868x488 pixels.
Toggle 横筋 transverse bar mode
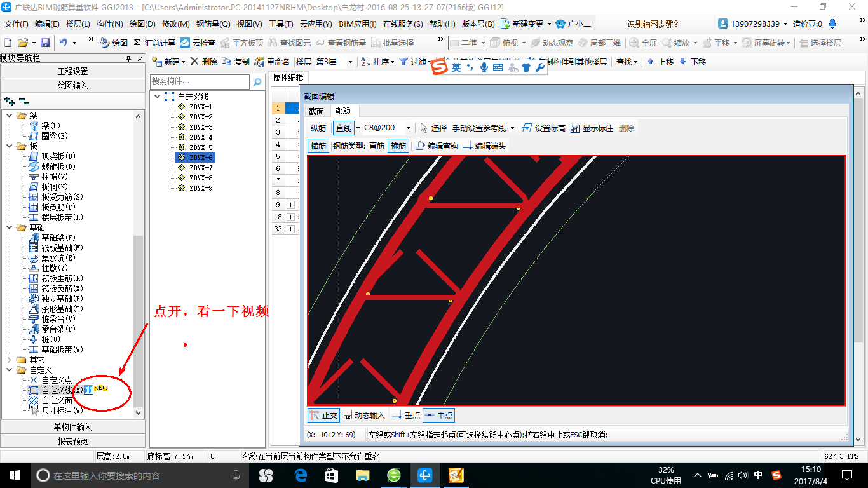pyautogui.click(x=318, y=146)
